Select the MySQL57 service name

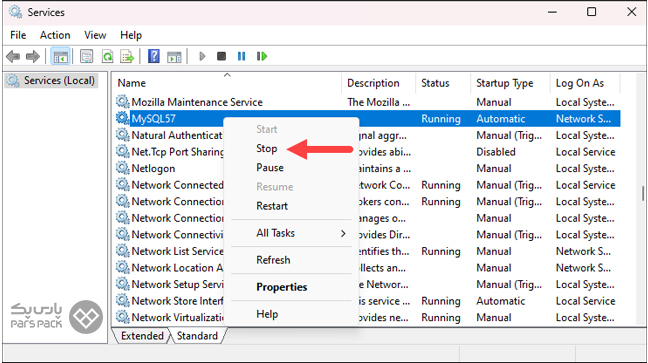[x=153, y=119]
